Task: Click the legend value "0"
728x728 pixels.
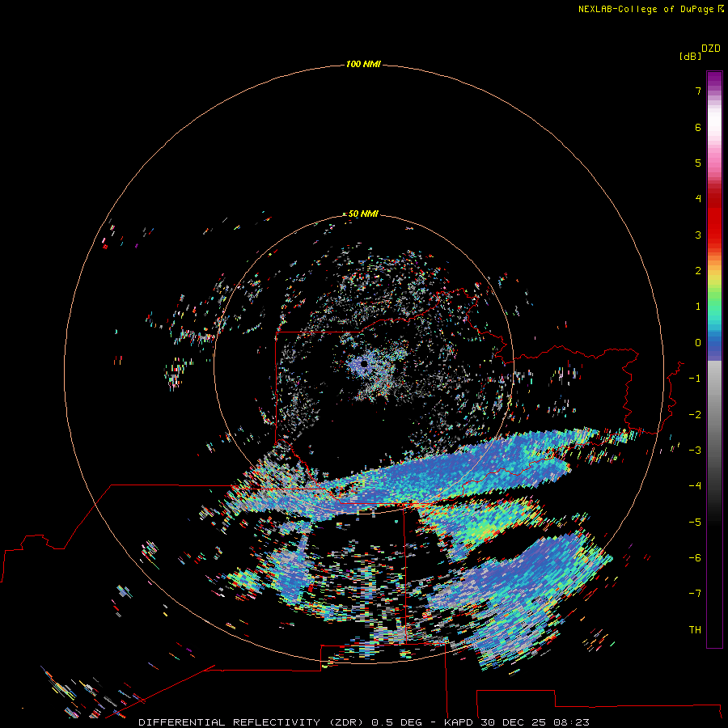Action: [698, 343]
